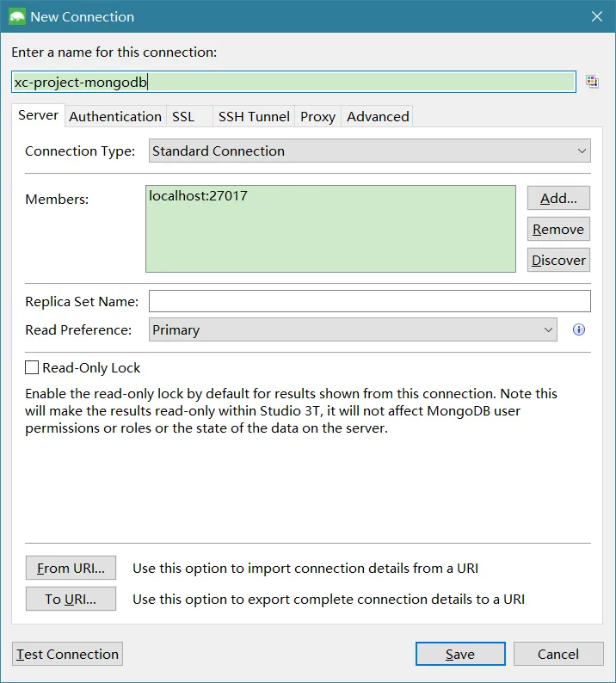Go to the SSH Tunnel tab
Image resolution: width=616 pixels, height=683 pixels.
(254, 116)
